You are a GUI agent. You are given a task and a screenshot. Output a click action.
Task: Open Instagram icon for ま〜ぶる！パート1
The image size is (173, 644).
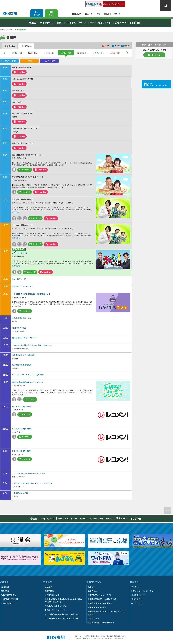tap(25, 218)
